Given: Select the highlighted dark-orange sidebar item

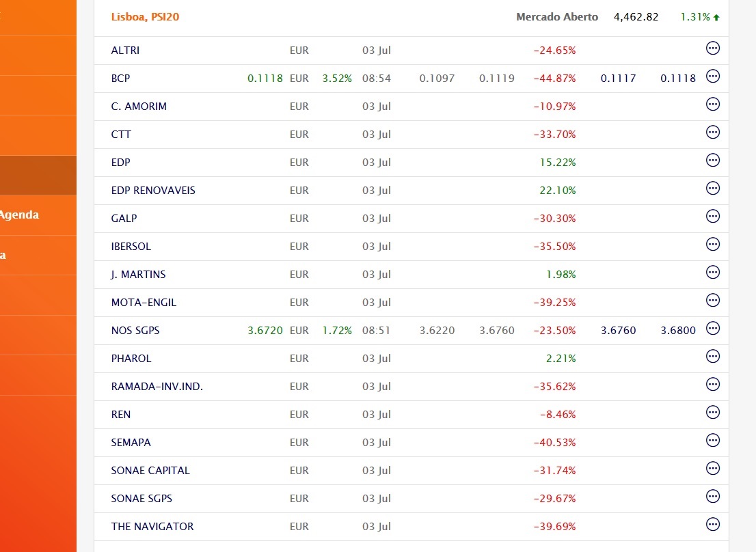Looking at the screenshot, I should (38, 175).
